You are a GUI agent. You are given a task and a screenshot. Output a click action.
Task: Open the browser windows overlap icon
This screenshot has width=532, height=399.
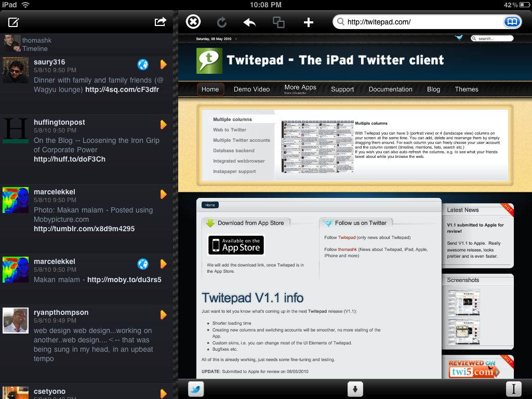278,22
